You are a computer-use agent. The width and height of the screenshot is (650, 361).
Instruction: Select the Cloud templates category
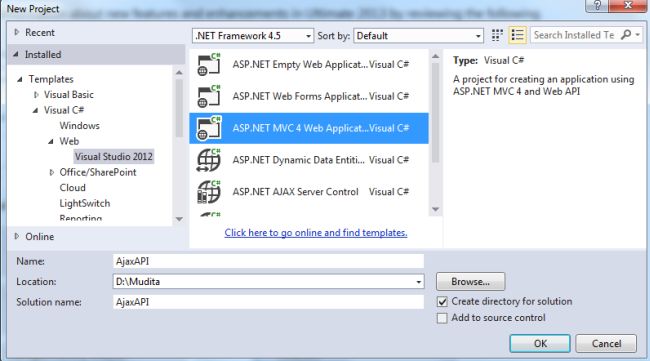point(73,188)
